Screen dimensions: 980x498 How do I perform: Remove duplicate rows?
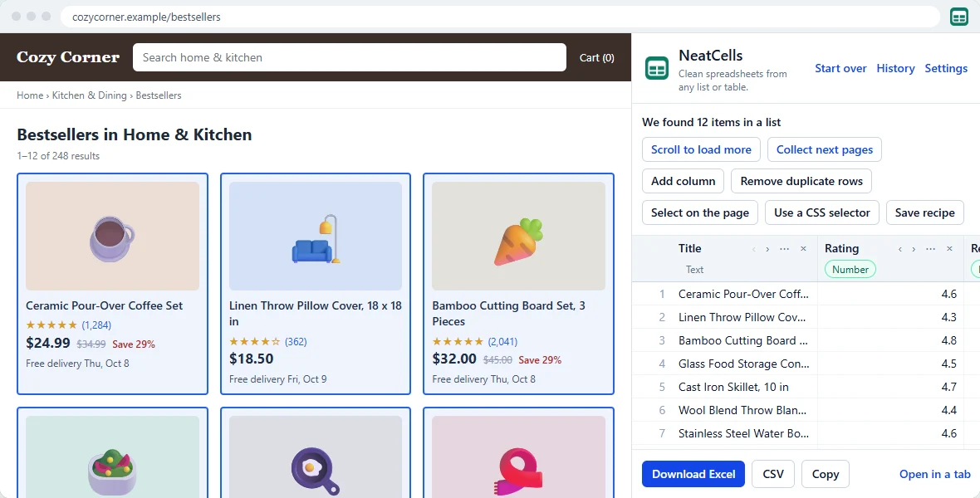[801, 181]
